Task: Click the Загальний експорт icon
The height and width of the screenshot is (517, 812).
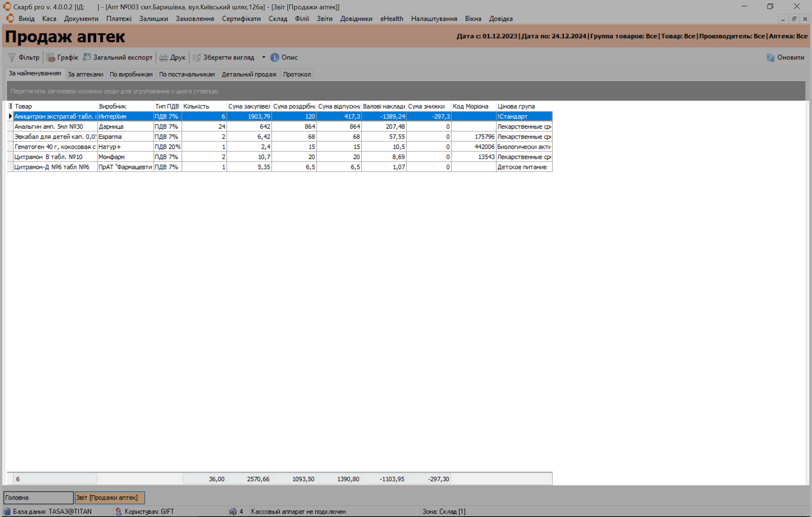Action: pos(87,57)
